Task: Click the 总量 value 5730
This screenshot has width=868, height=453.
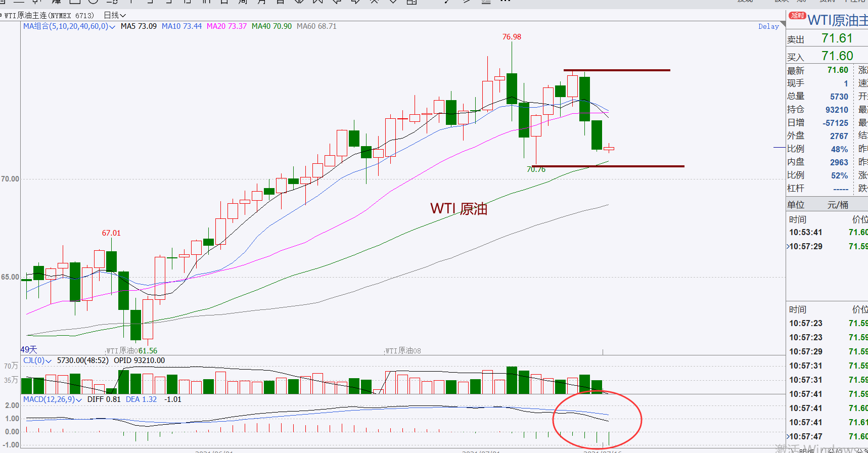Action: tap(839, 97)
